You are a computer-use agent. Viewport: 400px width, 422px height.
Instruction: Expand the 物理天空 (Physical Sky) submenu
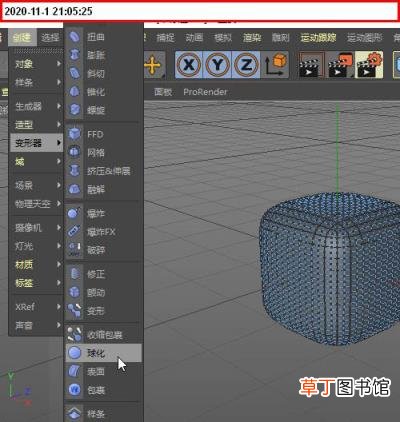pyautogui.click(x=37, y=204)
